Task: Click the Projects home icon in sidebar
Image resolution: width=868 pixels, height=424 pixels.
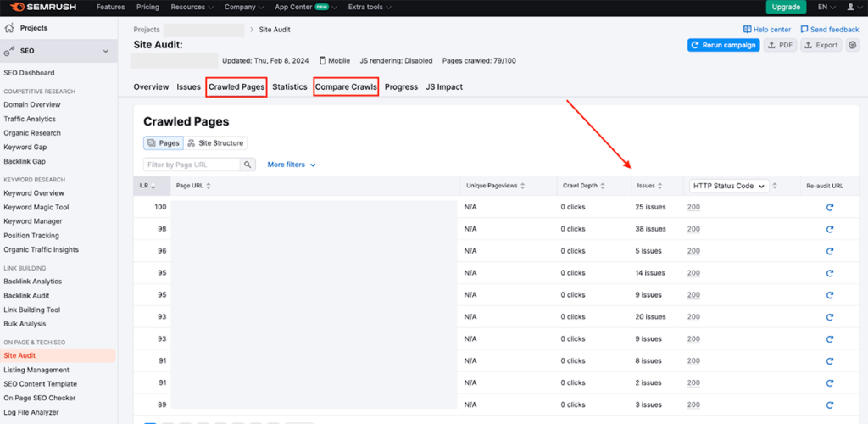Action: coord(9,28)
